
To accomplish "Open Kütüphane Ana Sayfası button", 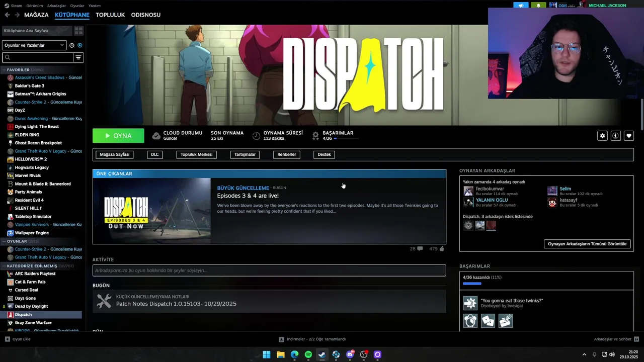I will pos(37,31).
